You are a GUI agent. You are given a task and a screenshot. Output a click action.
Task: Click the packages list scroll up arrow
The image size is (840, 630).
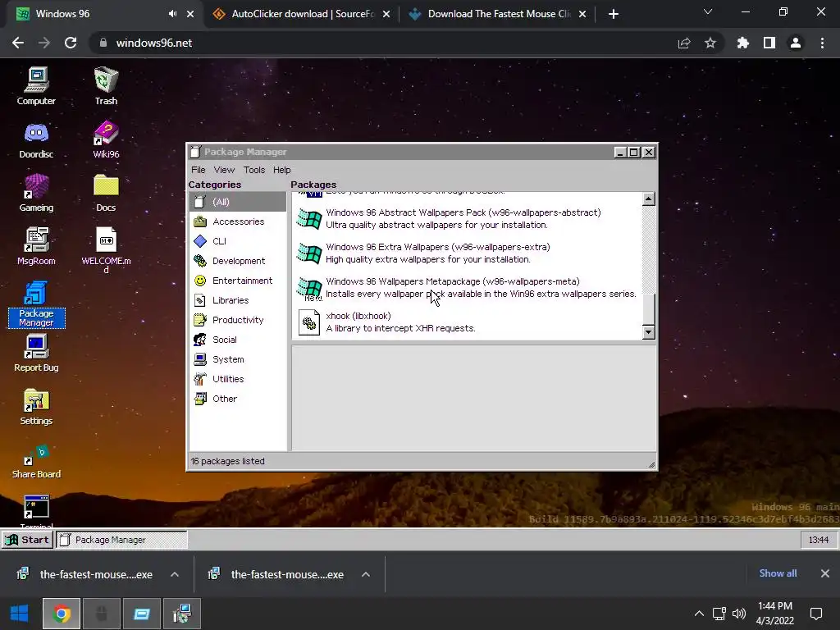pos(648,199)
